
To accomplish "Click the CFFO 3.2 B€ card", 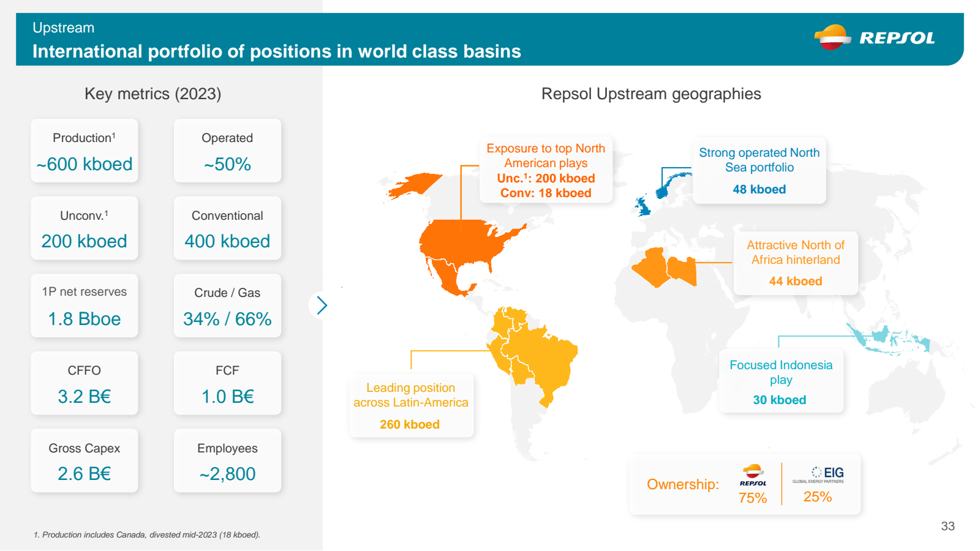I will (x=85, y=383).
